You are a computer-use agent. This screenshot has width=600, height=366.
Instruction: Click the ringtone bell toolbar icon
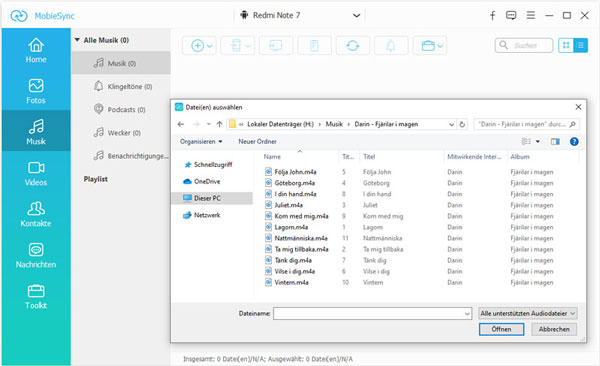click(391, 46)
